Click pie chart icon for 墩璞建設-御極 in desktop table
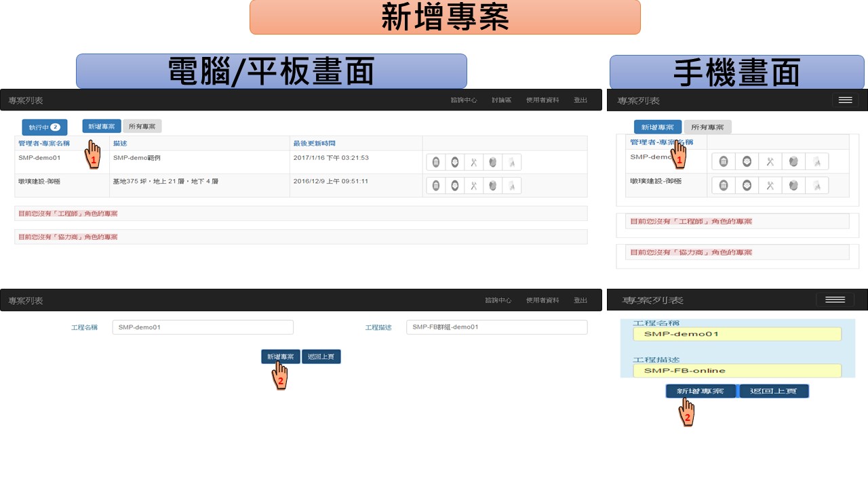 (493, 186)
